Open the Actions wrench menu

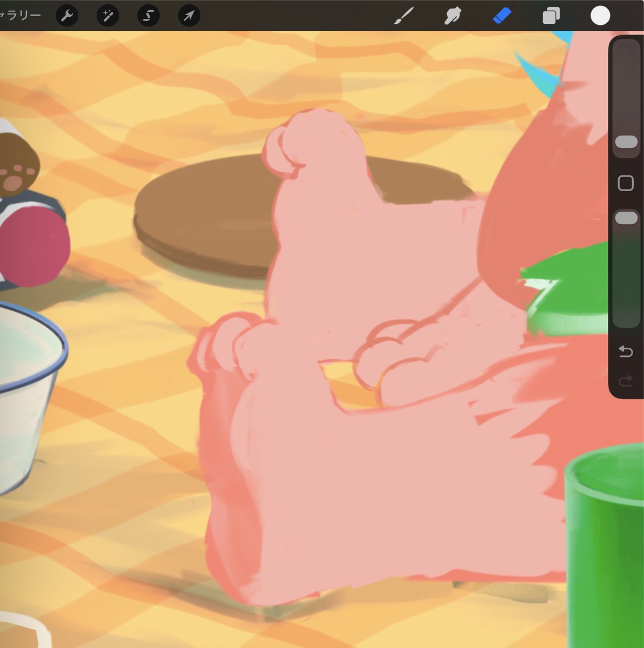point(67,16)
